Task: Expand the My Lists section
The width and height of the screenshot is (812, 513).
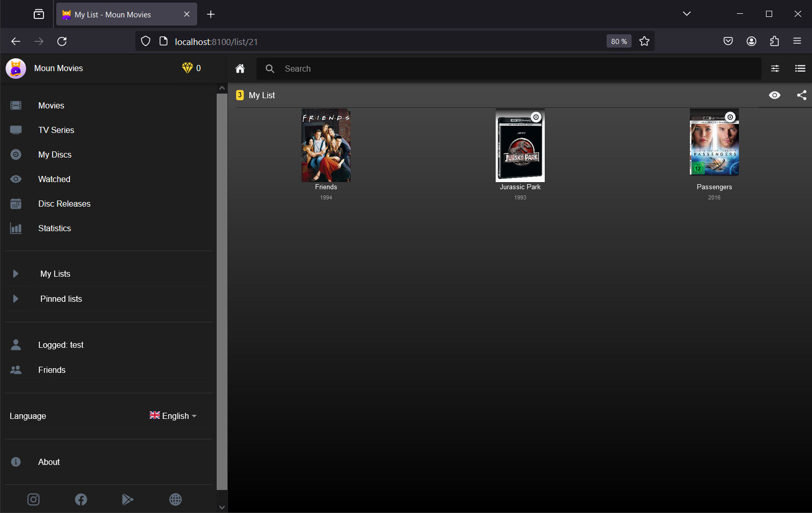Action: point(16,274)
